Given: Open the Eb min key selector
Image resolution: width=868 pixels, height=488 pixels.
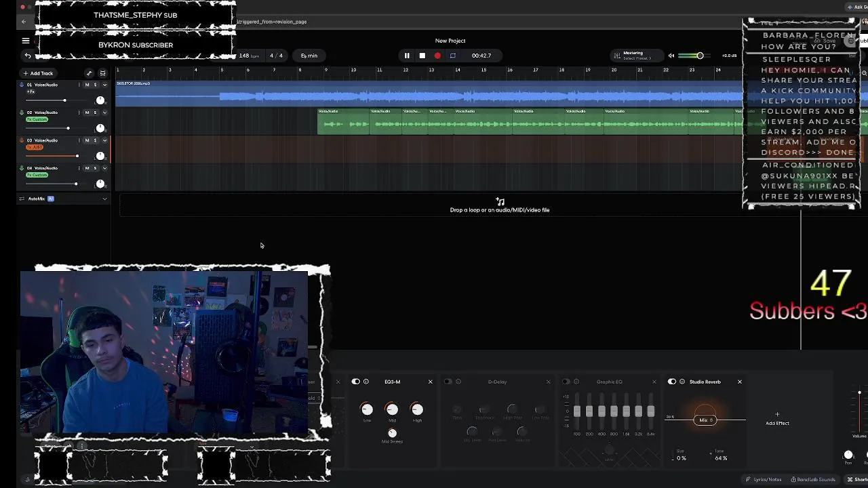Looking at the screenshot, I should coord(309,56).
